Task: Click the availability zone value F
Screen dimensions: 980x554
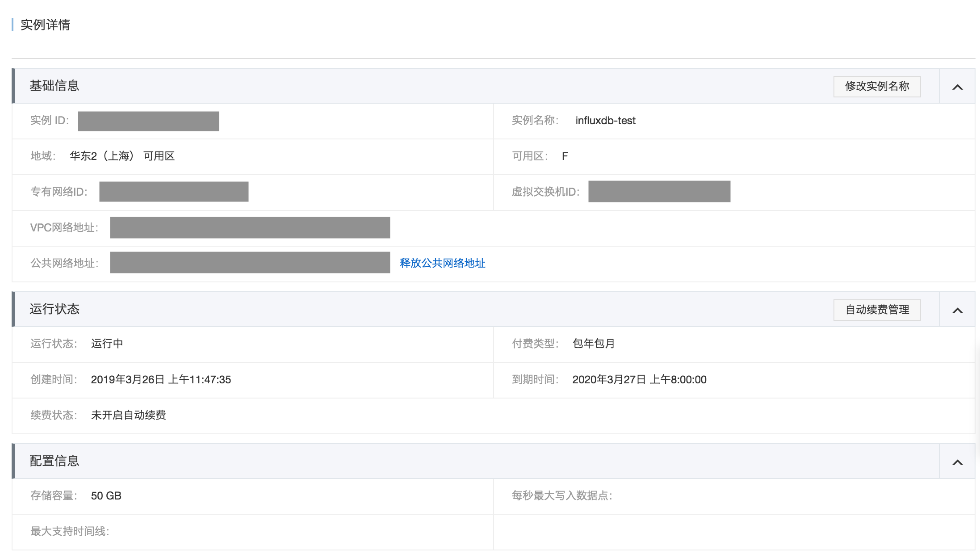Action: (565, 156)
